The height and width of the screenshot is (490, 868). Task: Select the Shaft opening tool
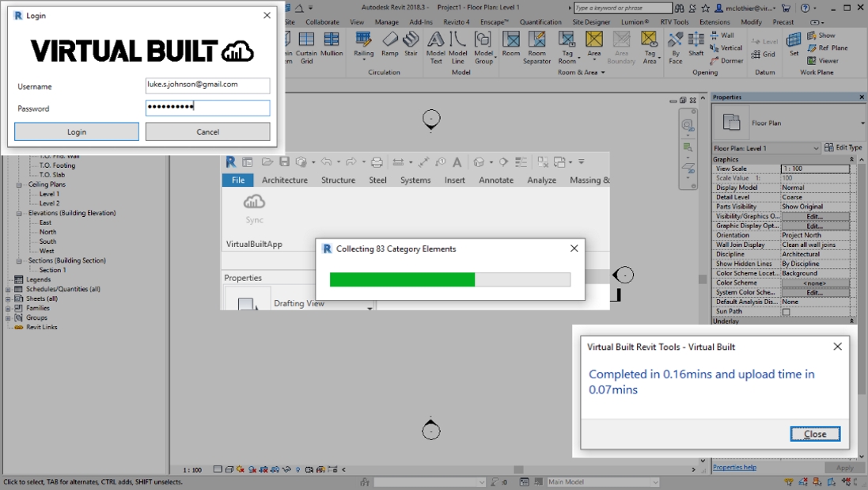696,44
